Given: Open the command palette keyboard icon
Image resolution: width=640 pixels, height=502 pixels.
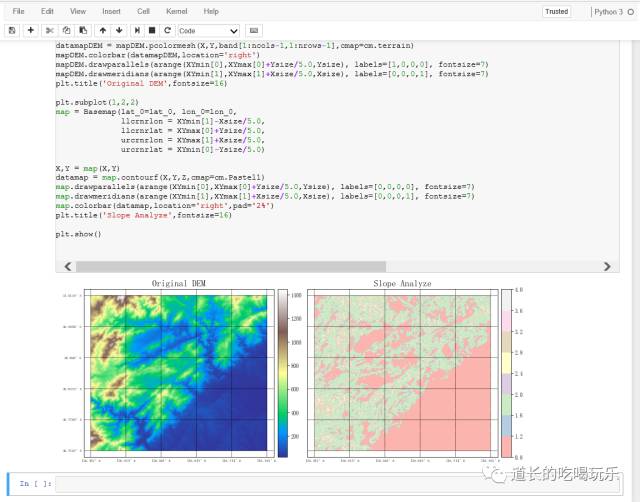Looking at the screenshot, I should (254, 31).
